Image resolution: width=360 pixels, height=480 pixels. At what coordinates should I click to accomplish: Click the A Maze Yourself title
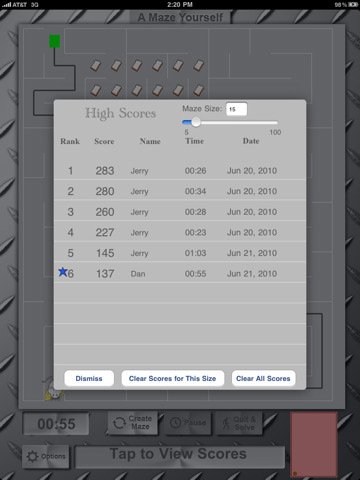coord(180,17)
